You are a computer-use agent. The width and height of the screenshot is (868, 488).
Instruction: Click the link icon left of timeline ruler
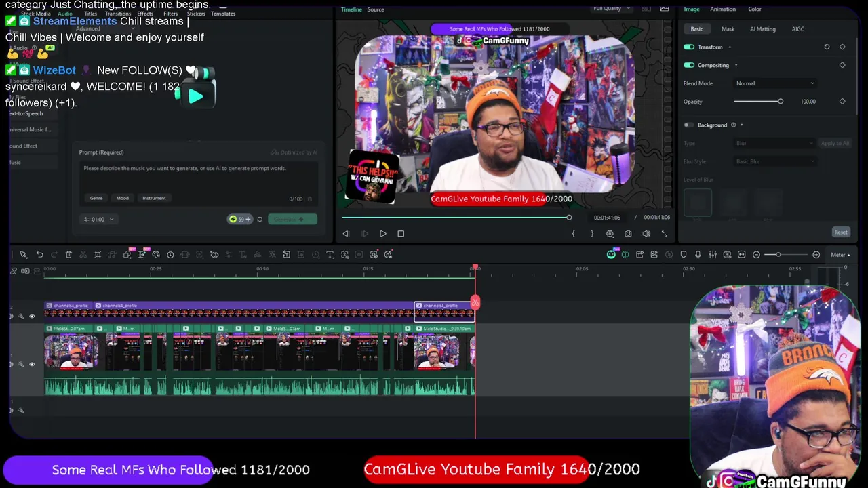point(14,271)
